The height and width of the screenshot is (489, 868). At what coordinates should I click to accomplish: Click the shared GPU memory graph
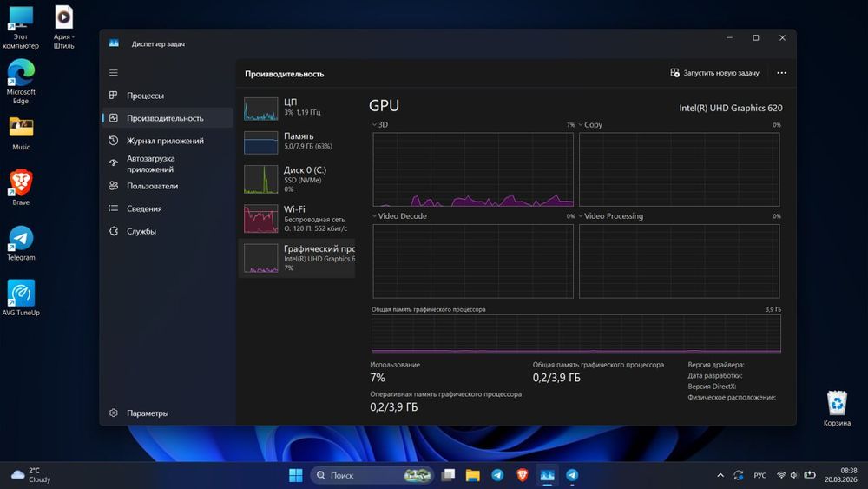pos(575,334)
